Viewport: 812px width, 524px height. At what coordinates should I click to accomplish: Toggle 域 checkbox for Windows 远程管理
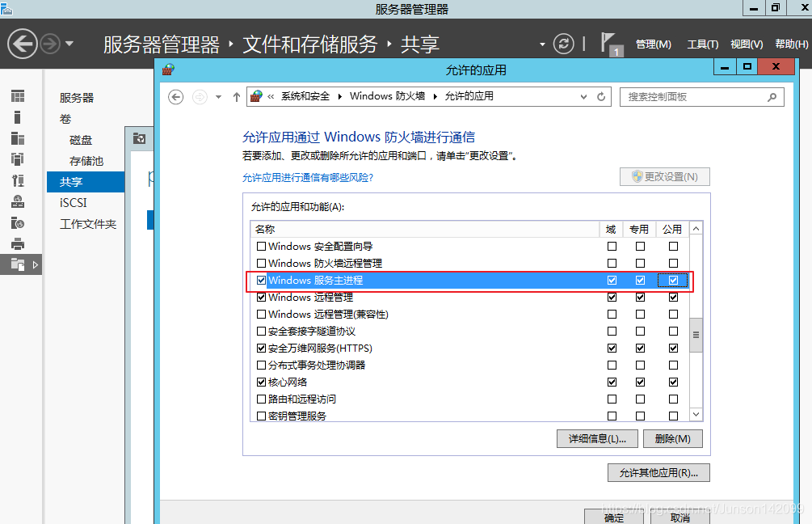point(612,297)
